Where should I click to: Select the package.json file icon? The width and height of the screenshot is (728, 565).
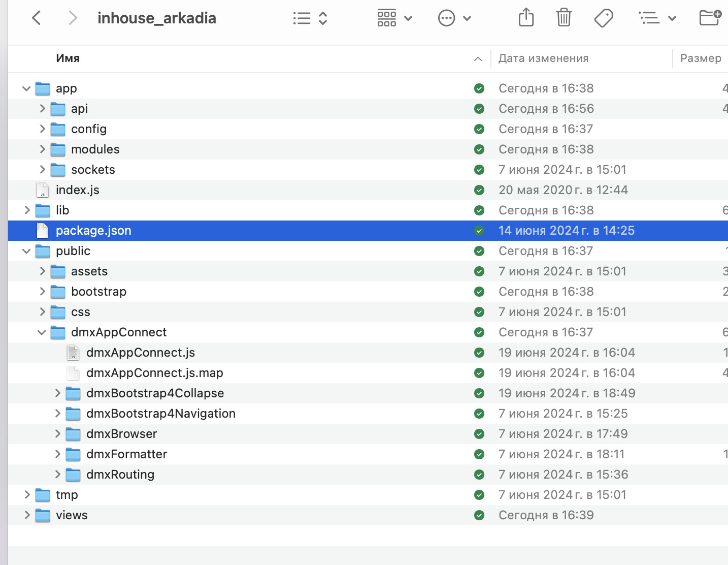pos(43,231)
